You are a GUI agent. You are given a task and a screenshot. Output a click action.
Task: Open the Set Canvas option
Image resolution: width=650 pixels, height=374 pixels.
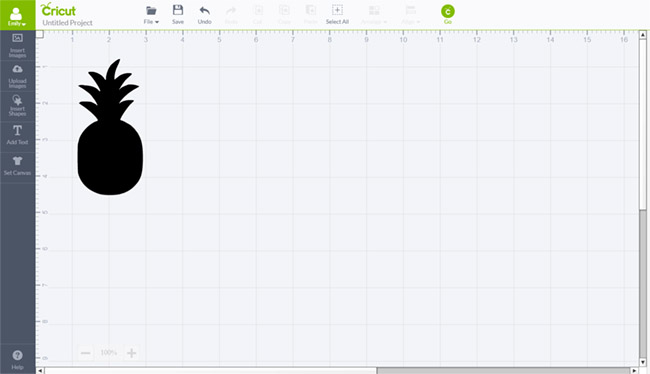(17, 166)
